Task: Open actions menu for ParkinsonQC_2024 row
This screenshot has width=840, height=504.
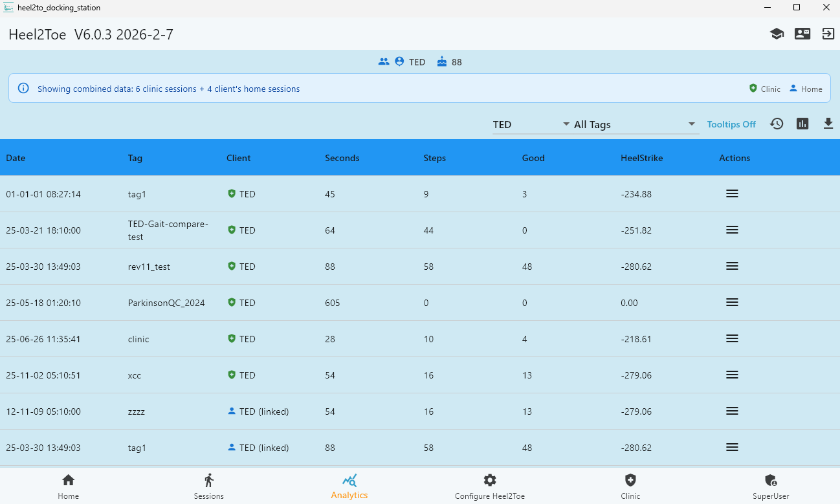Action: 732,302
